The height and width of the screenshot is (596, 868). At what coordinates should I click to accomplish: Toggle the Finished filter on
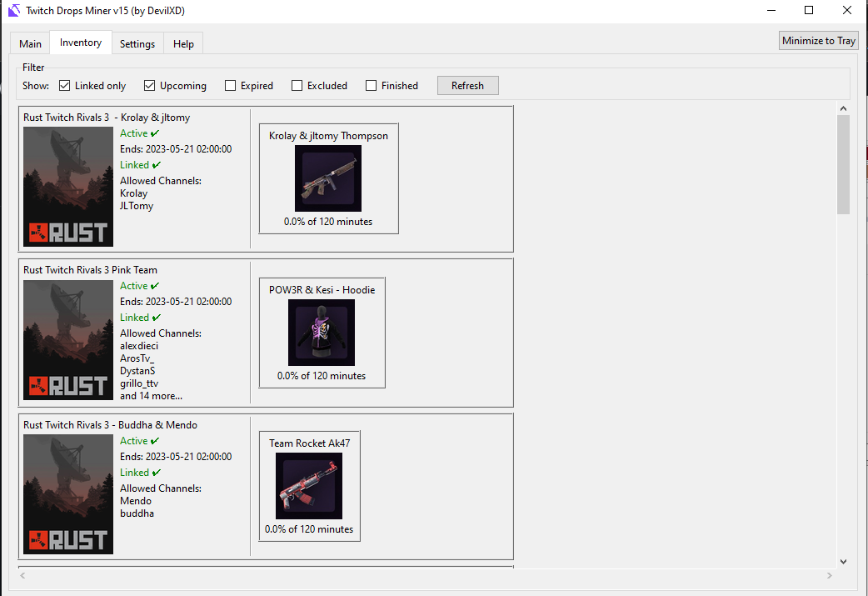tap(371, 85)
